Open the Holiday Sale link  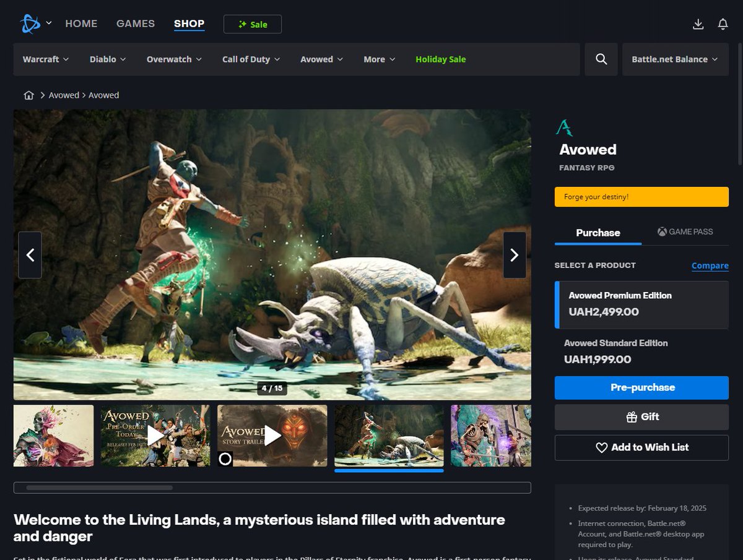click(441, 59)
